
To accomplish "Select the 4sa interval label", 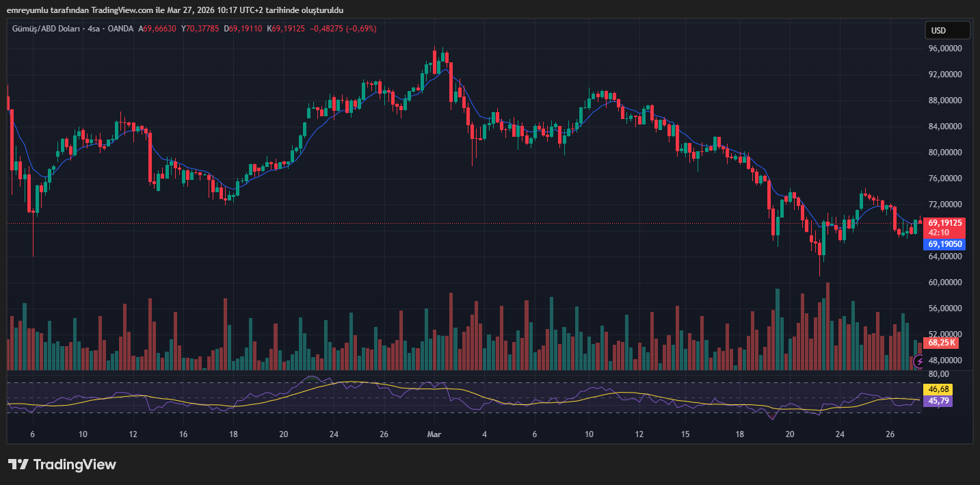I will 94,29.
